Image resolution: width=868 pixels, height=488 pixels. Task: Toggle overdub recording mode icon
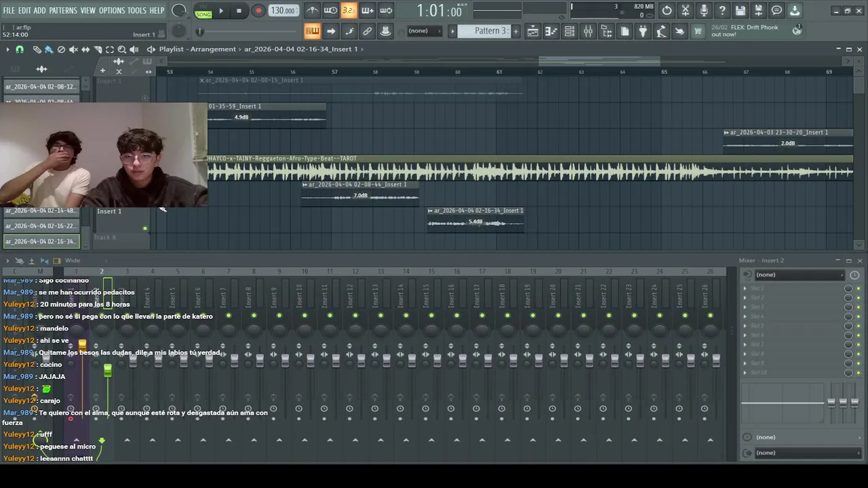[367, 10]
